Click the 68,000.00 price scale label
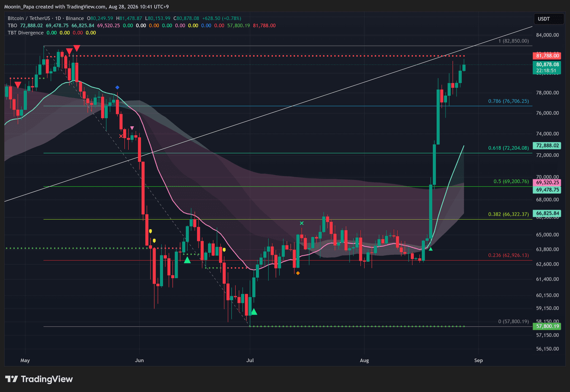Image resolution: width=570 pixels, height=392 pixels. click(x=548, y=200)
